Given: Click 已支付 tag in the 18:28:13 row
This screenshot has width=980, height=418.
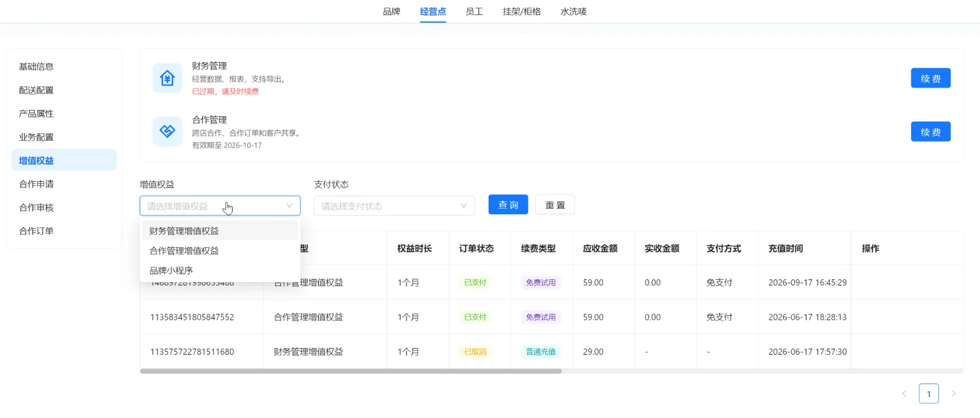Looking at the screenshot, I should (475, 317).
